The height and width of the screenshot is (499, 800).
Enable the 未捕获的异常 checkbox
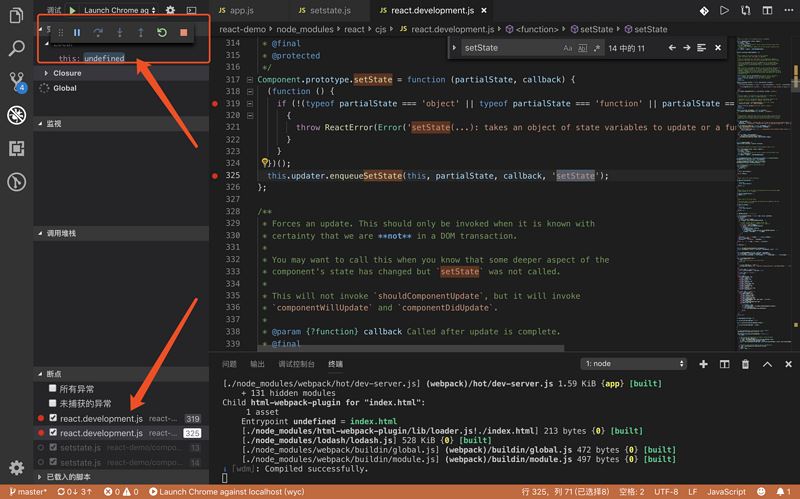pyautogui.click(x=53, y=403)
